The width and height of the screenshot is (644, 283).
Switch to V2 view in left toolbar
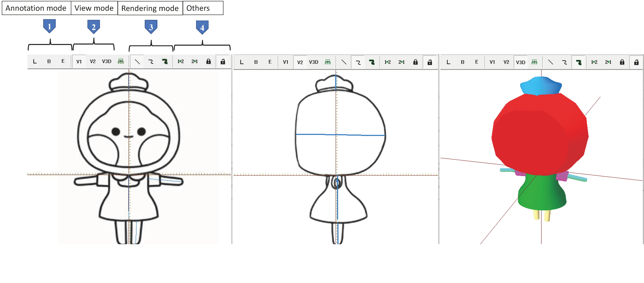(93, 61)
